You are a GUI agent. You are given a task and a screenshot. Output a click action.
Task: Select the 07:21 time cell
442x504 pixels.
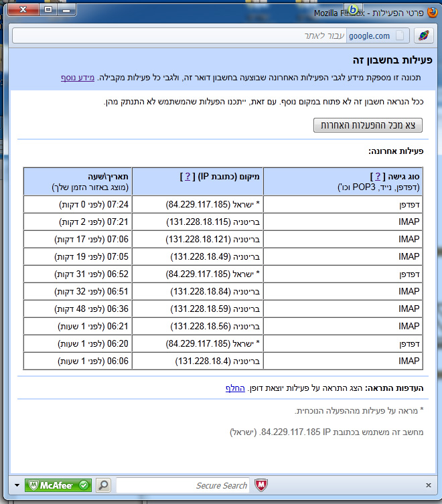click(78, 222)
